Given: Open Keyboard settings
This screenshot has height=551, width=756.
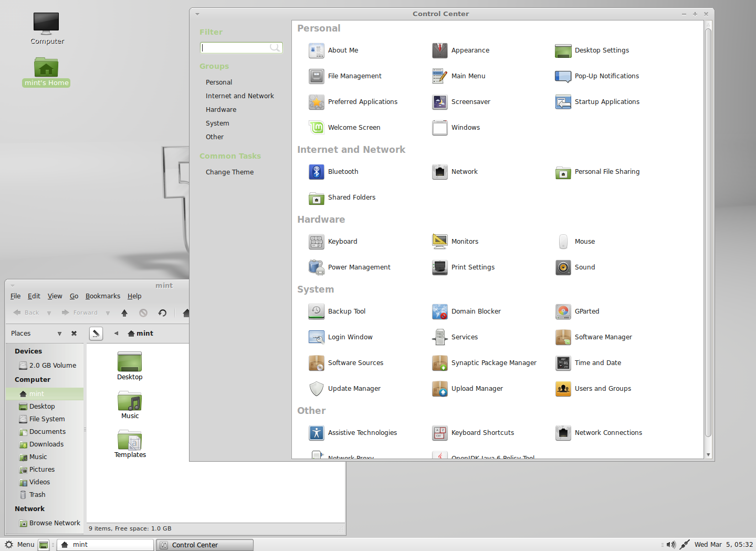Looking at the screenshot, I should click(x=333, y=242).
